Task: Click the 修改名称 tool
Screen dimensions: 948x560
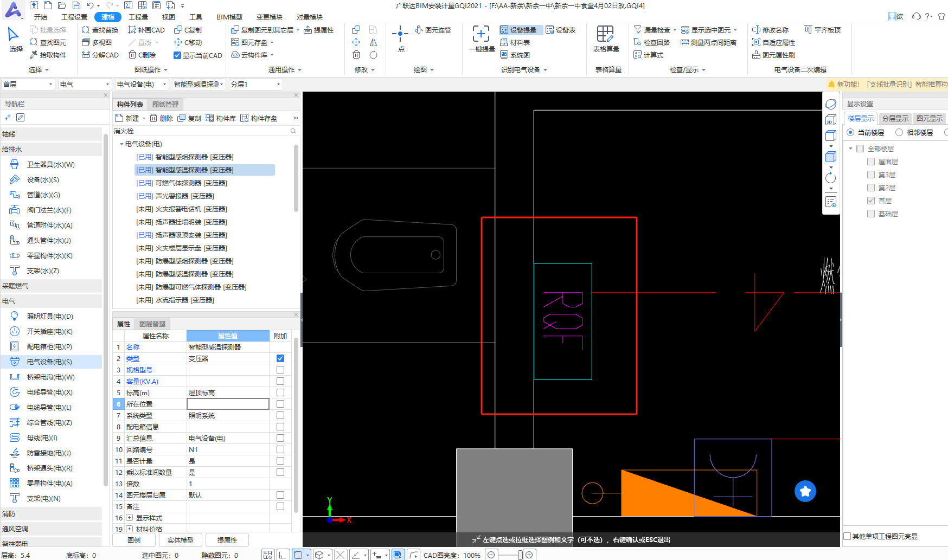Action: pos(770,30)
